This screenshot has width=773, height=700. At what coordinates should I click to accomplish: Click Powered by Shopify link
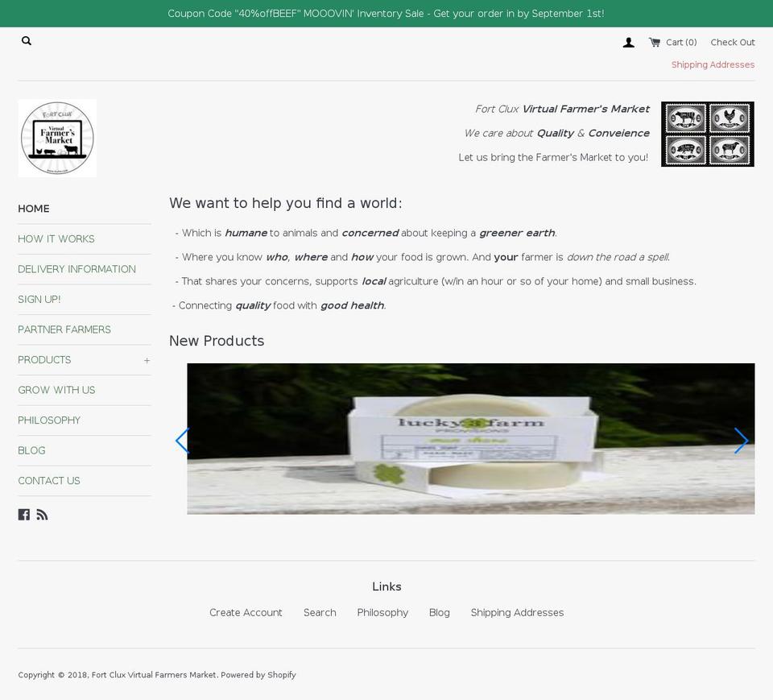(x=258, y=675)
